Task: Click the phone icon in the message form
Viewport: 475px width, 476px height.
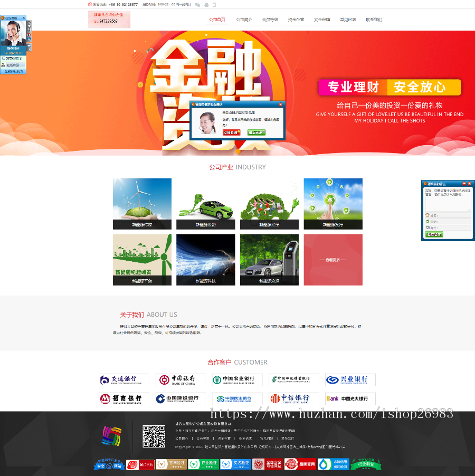Action: 427,222
